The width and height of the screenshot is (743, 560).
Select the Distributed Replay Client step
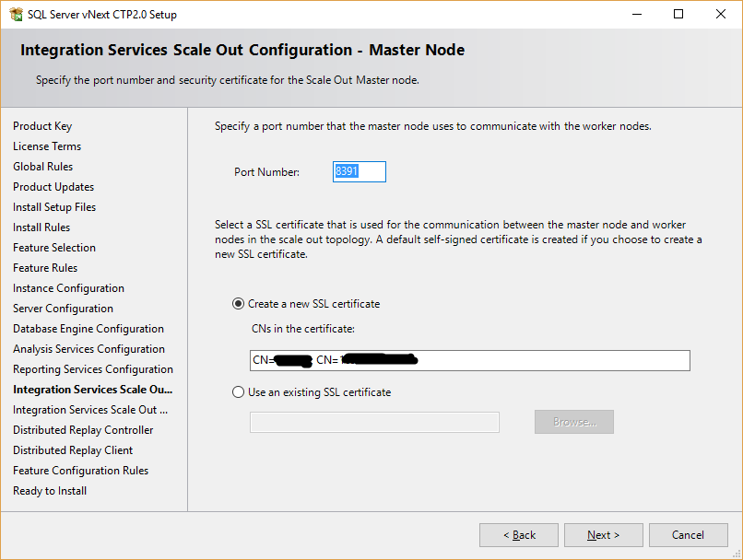(73, 450)
